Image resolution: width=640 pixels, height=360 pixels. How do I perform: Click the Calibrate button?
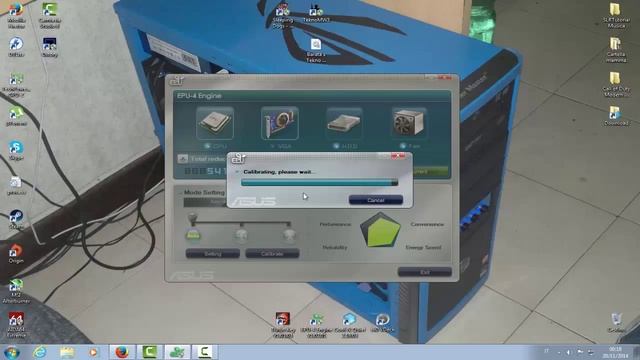click(272, 254)
